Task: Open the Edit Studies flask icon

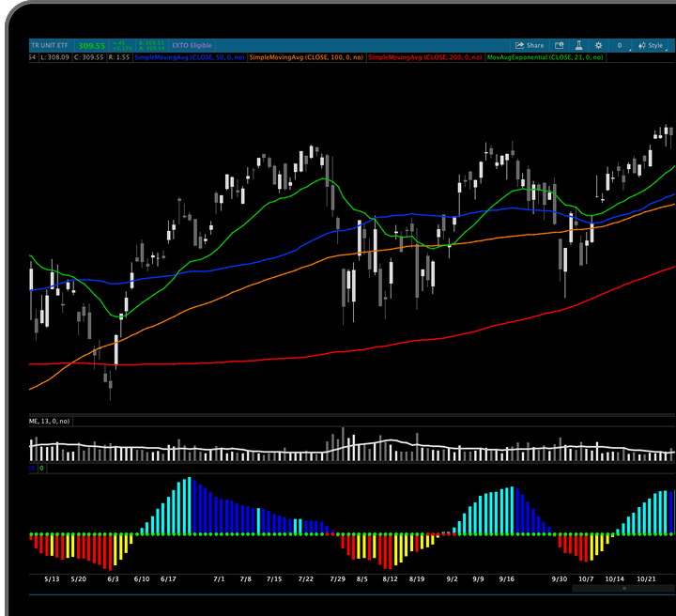Action: click(579, 45)
